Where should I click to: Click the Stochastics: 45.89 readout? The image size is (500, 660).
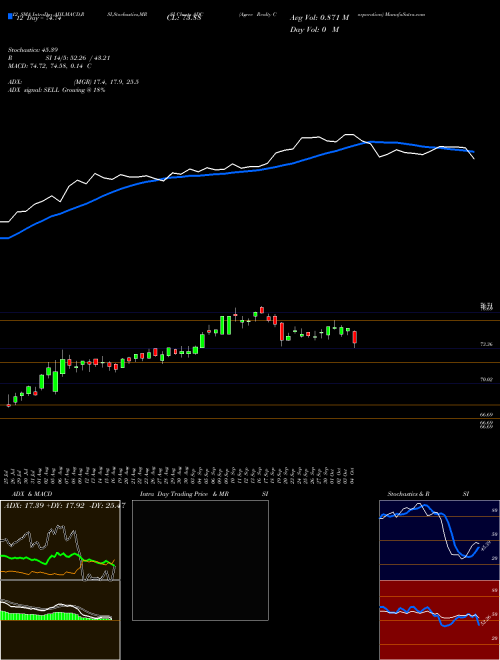point(34,51)
